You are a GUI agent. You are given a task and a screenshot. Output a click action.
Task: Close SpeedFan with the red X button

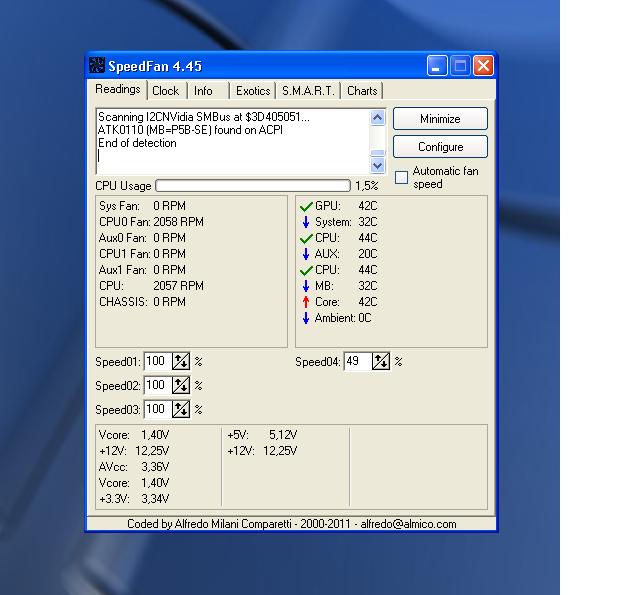[x=483, y=65]
